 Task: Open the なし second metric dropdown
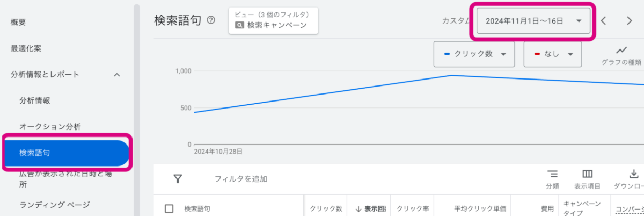[553, 54]
